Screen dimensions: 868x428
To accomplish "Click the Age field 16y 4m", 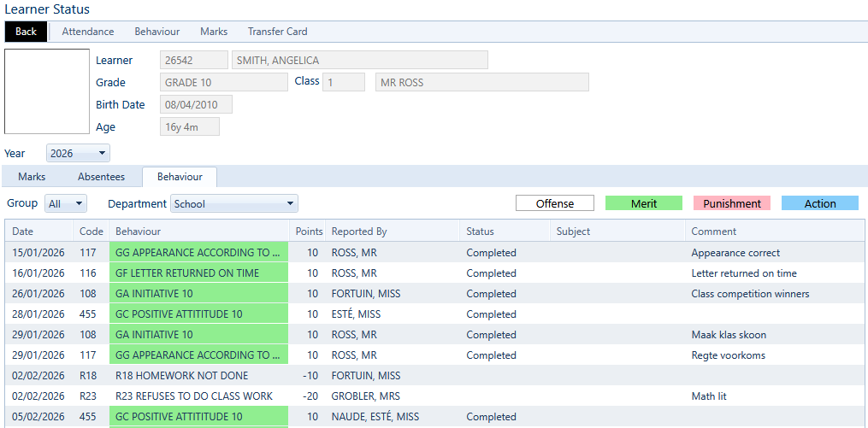I will pos(190,126).
